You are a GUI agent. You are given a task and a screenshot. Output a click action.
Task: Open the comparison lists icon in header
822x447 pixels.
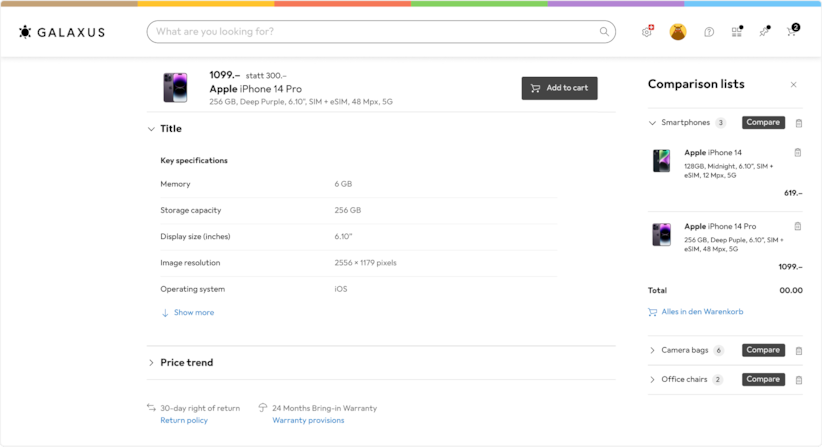click(x=737, y=31)
